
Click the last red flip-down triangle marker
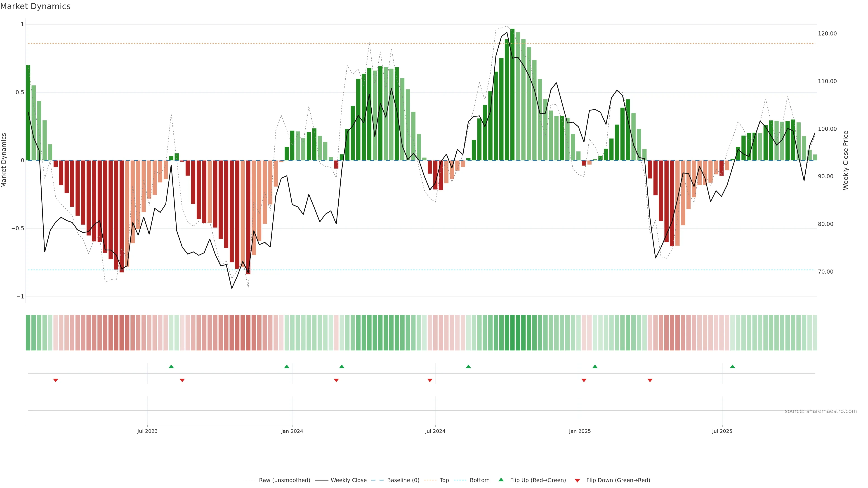650,380
